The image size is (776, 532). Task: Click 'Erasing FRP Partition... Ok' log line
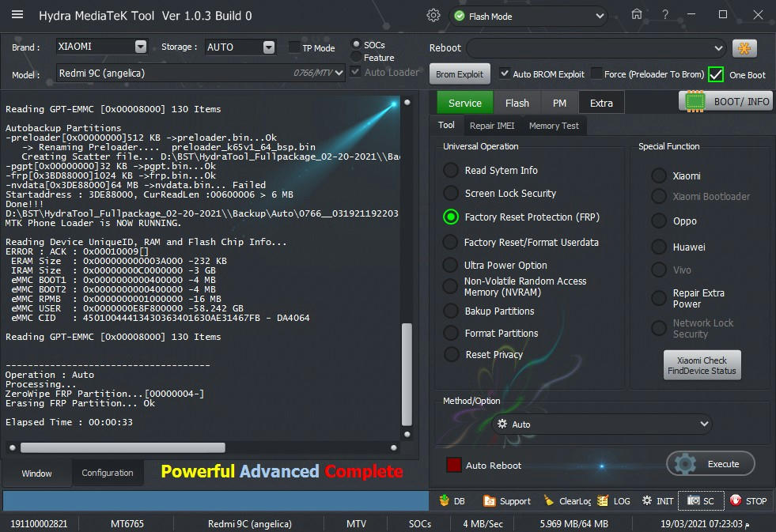point(80,403)
